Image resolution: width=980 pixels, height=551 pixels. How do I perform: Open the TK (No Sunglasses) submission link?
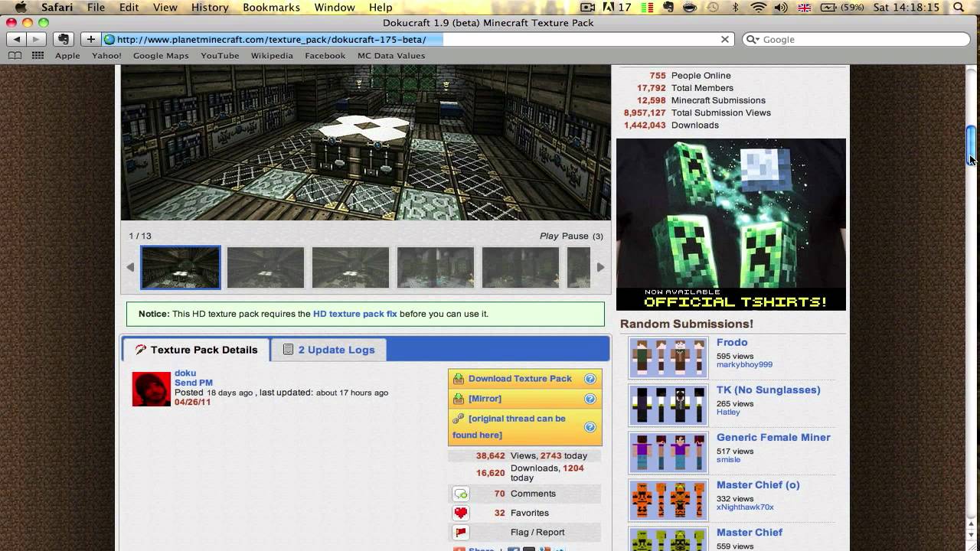[768, 390]
